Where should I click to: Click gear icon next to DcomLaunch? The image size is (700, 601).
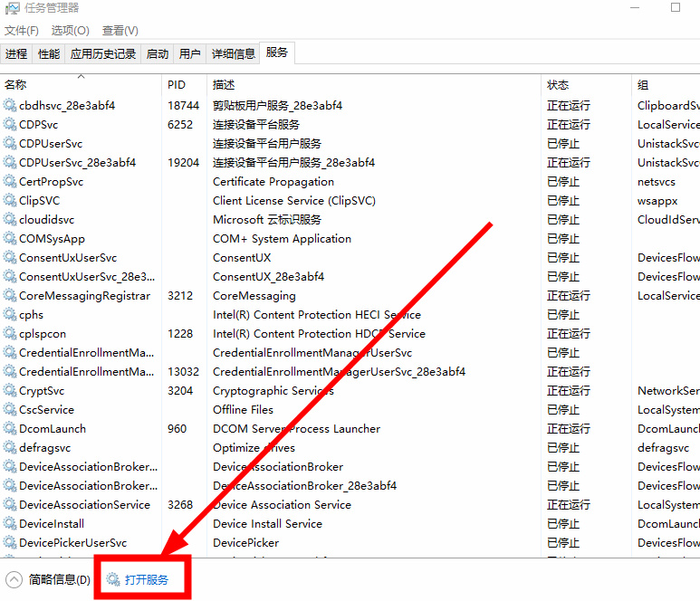10,429
